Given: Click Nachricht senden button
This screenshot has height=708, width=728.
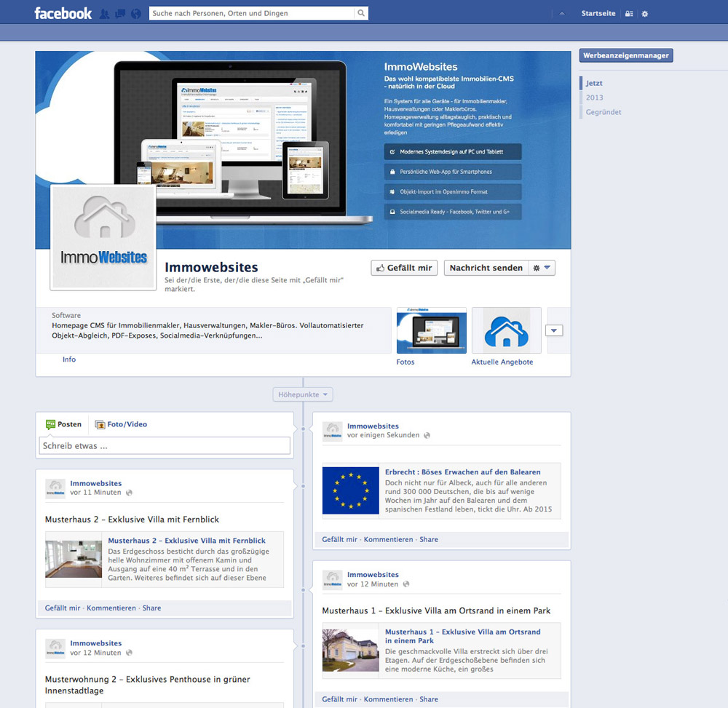Looking at the screenshot, I should click(x=486, y=268).
